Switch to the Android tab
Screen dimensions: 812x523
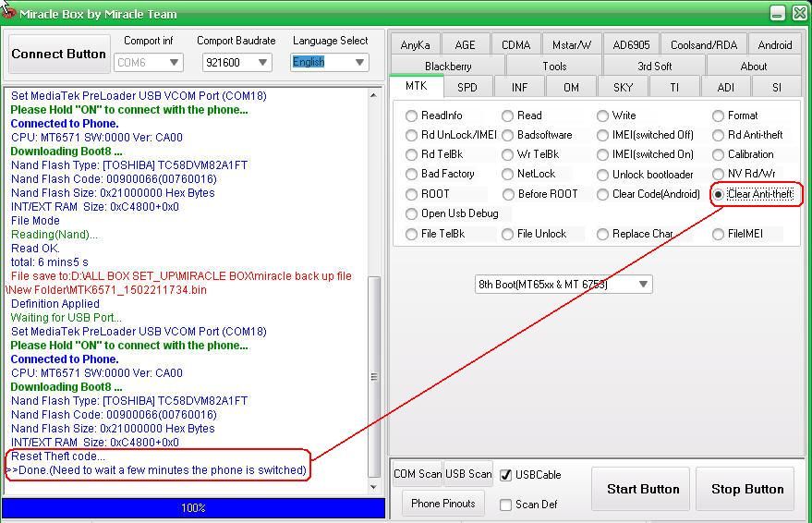click(774, 45)
